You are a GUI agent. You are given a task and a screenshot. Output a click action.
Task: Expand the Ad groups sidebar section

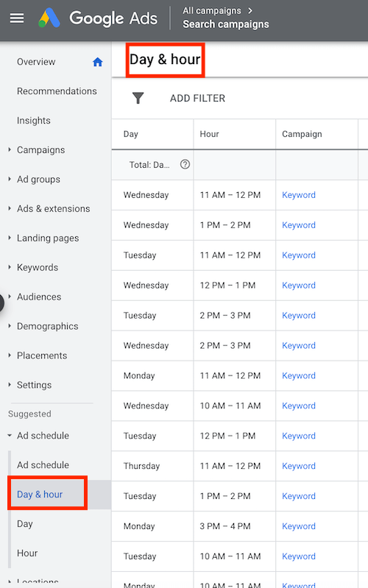pyautogui.click(x=10, y=180)
